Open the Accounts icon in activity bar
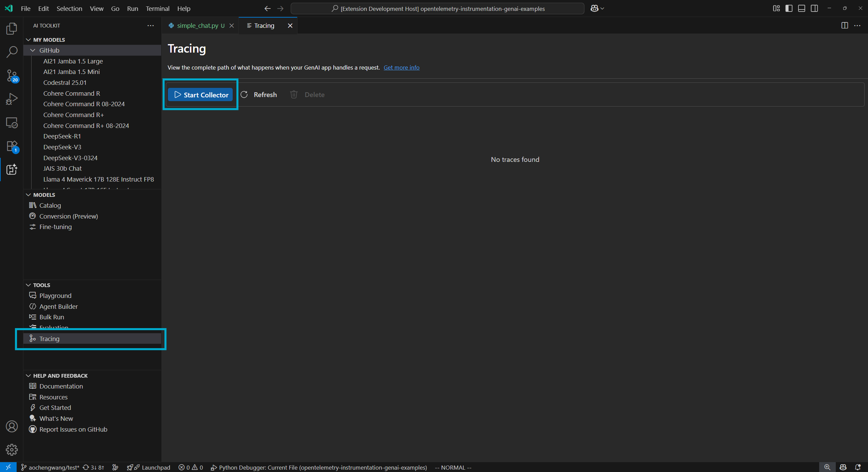Image resolution: width=868 pixels, height=472 pixels. (12, 426)
